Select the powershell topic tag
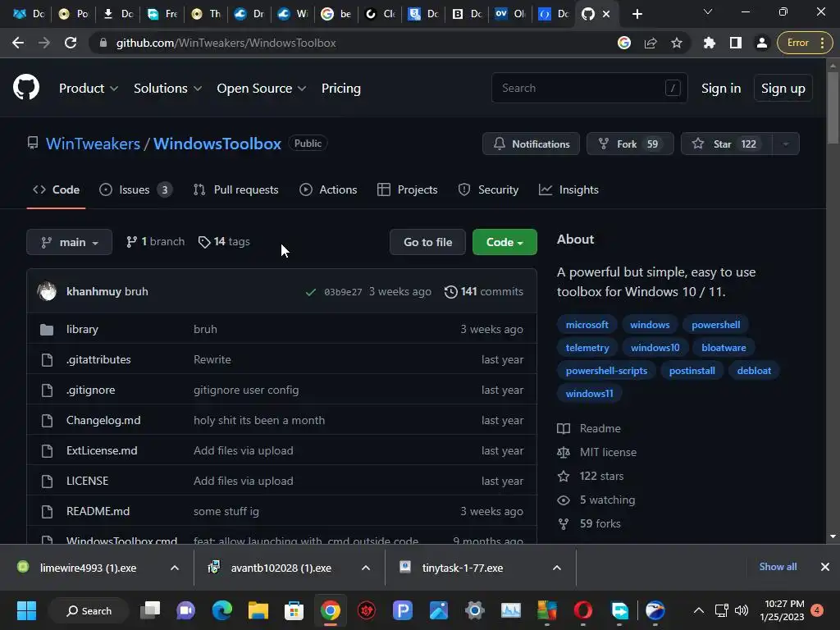 pos(715,325)
